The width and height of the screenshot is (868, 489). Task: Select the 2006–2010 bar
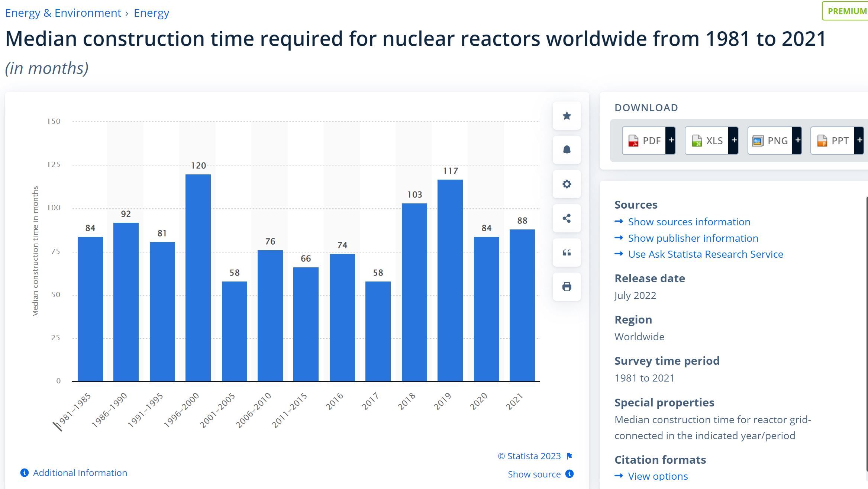point(270,316)
